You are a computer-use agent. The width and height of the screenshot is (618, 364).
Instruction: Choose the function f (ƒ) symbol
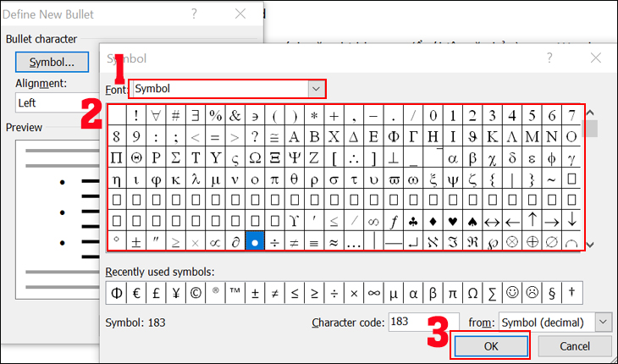[x=393, y=221]
